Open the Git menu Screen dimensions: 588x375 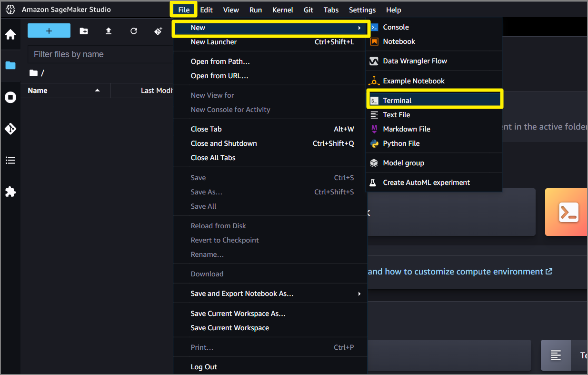(309, 10)
